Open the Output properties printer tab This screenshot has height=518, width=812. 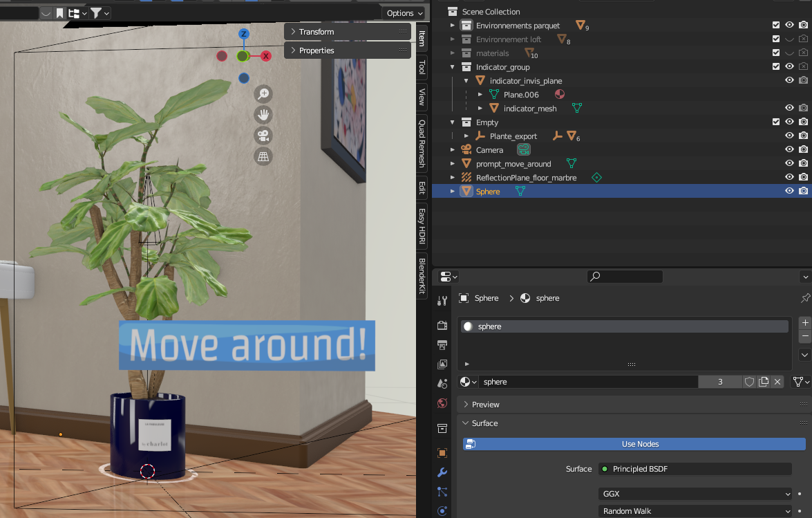click(442, 345)
